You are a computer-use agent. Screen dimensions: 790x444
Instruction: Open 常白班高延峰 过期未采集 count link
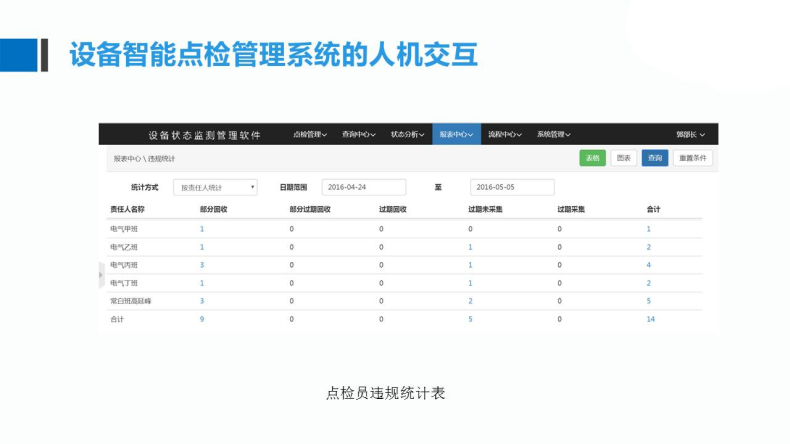[470, 300]
